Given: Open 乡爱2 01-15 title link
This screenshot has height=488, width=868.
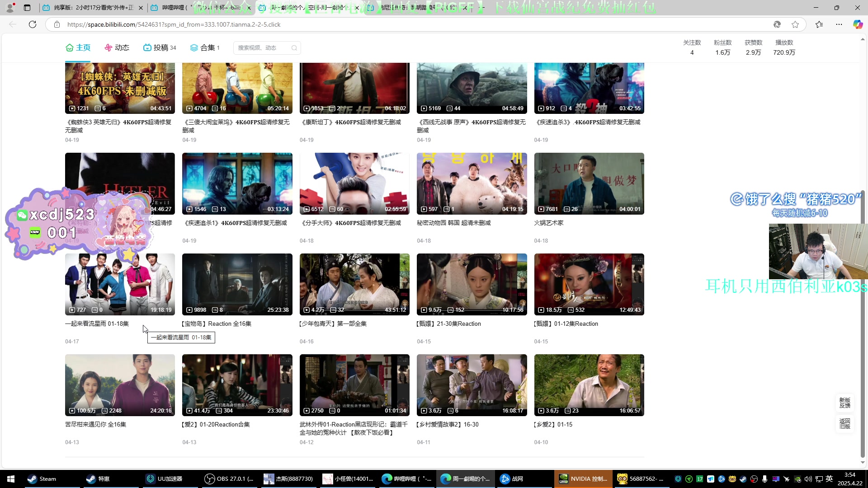Looking at the screenshot, I should [x=553, y=425].
